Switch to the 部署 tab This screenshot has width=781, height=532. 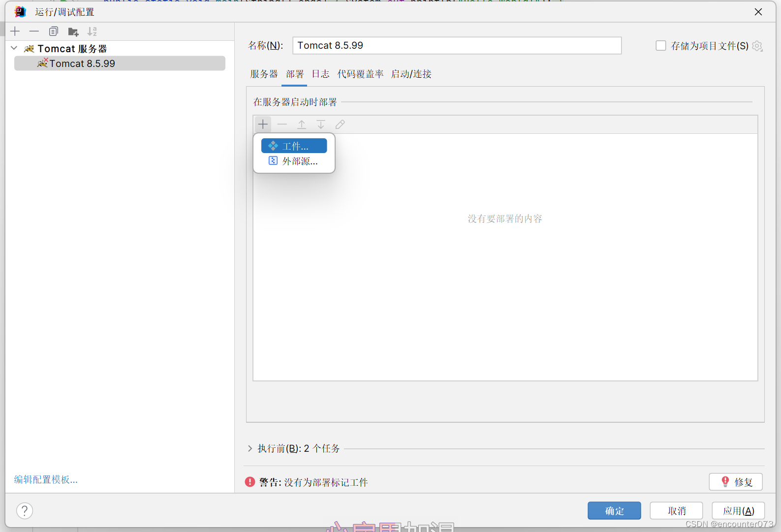tap(295, 74)
